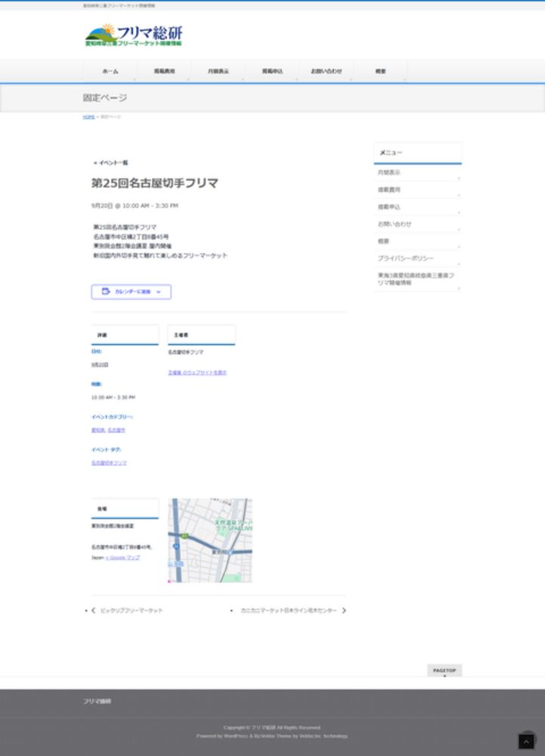
Task: Open 概要 in the メニュー sidebar
Action: click(x=417, y=241)
